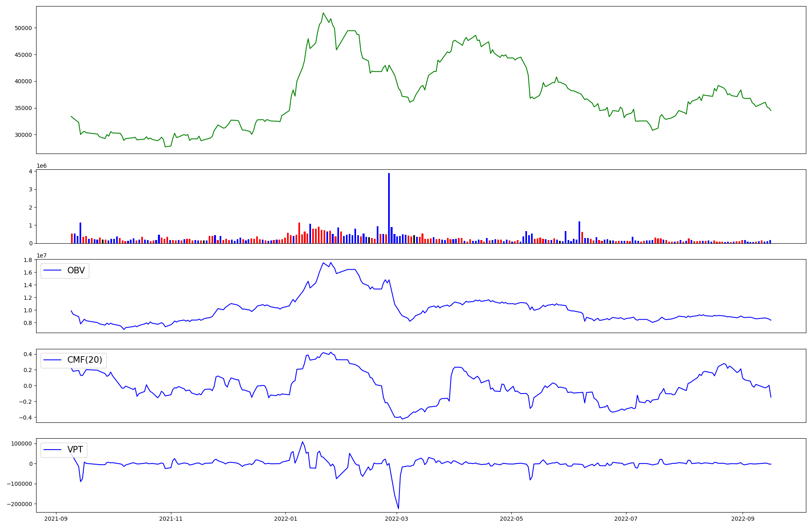
Task: Click the green price line's highest peak
Action: coord(323,13)
